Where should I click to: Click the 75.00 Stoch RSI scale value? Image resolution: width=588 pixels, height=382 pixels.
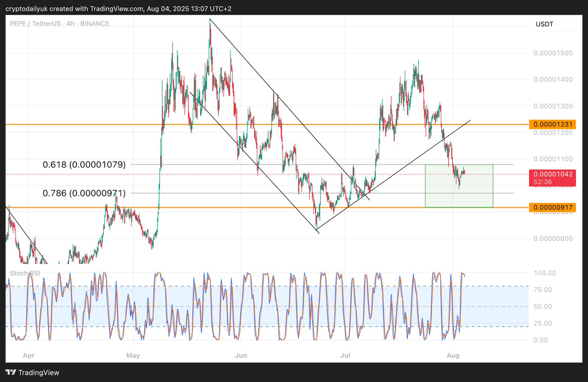point(543,289)
